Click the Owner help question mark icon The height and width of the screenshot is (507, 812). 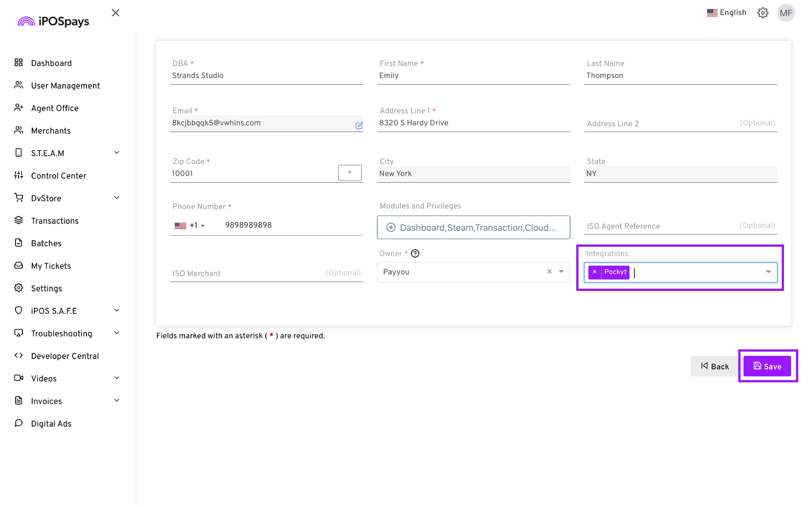(x=415, y=253)
